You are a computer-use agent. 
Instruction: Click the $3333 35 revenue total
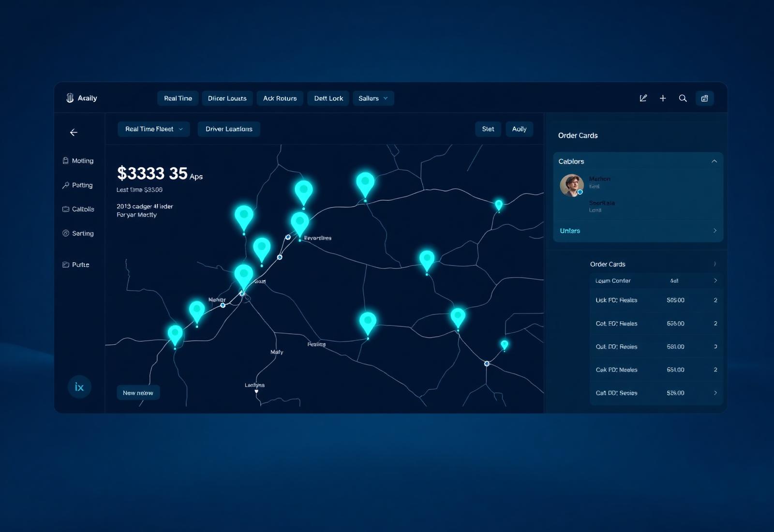pos(152,173)
